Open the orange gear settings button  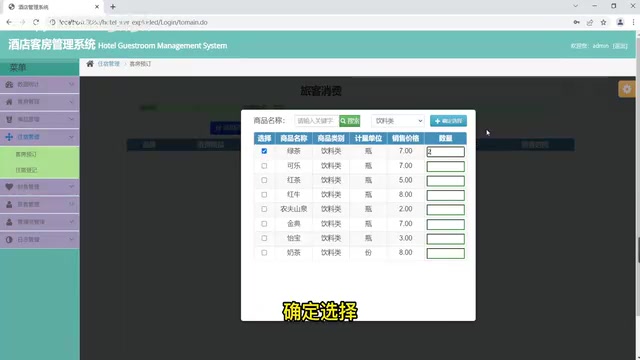[x=627, y=89]
